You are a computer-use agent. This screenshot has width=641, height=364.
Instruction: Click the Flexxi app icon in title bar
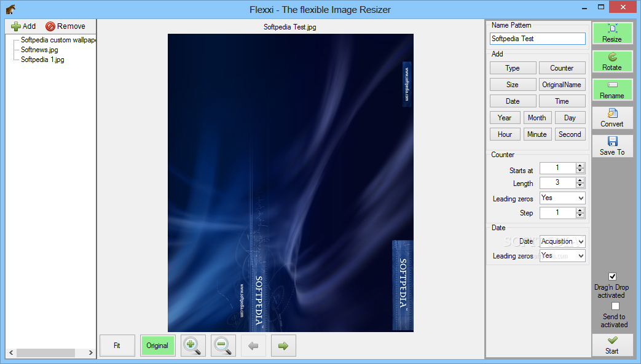pos(10,9)
